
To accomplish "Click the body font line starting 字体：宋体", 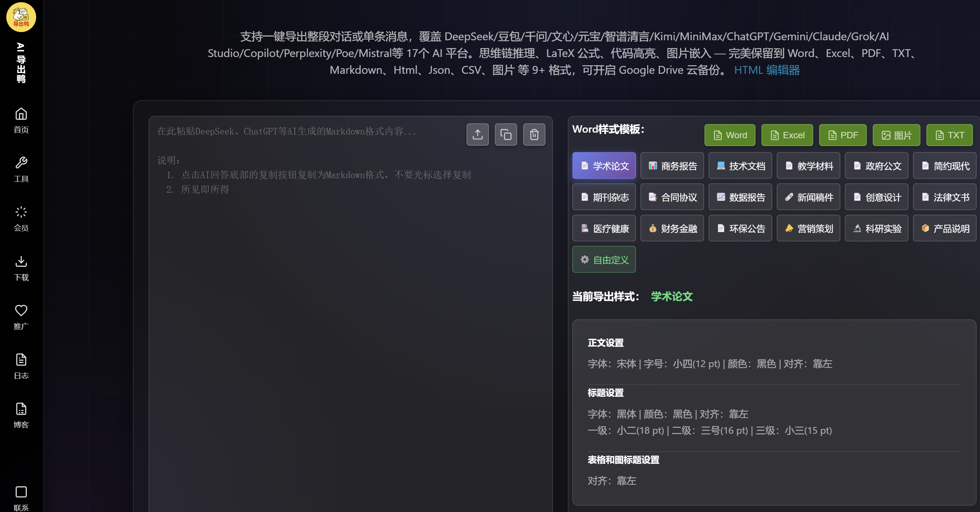I will click(x=710, y=364).
